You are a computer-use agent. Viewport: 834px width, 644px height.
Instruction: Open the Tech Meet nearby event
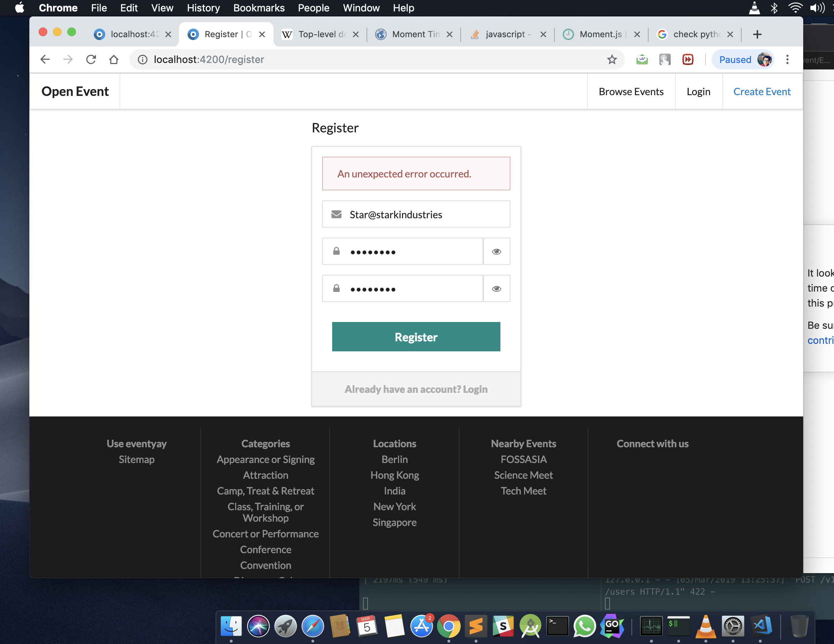524,491
